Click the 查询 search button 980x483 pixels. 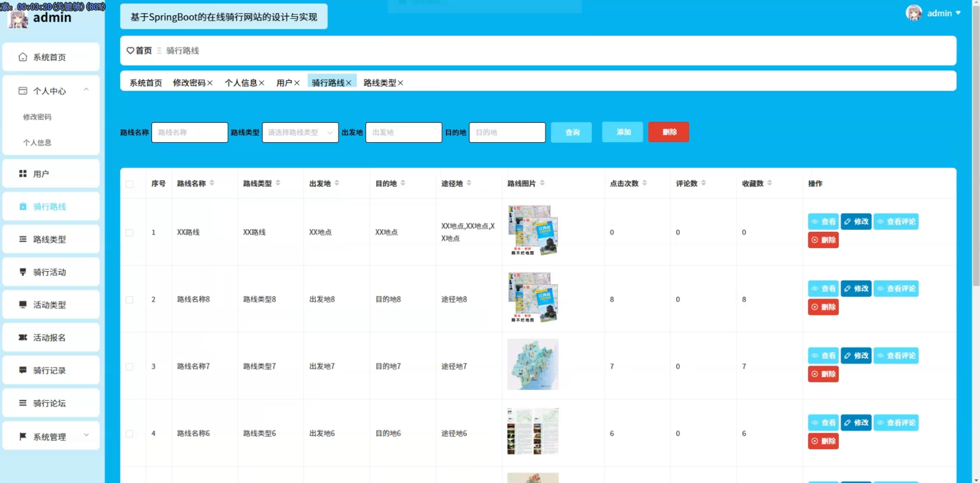point(571,132)
